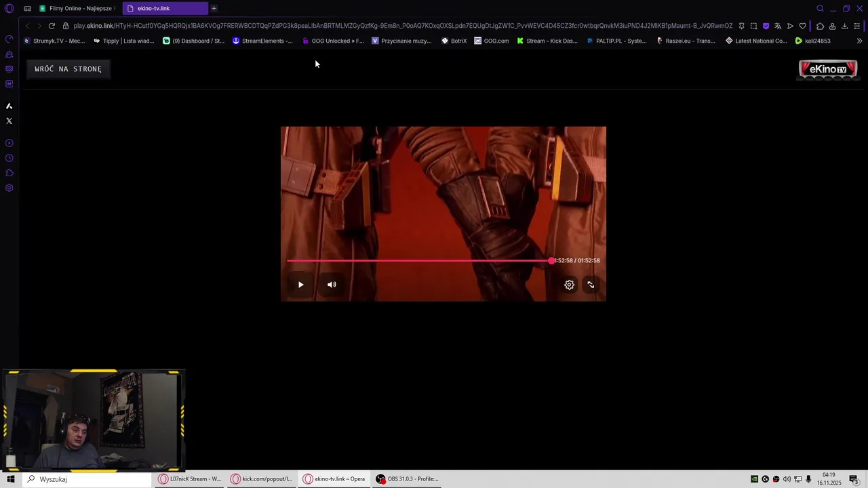Open taskbar clock showing 04:19
This screenshot has width=868, height=488.
coord(829,479)
